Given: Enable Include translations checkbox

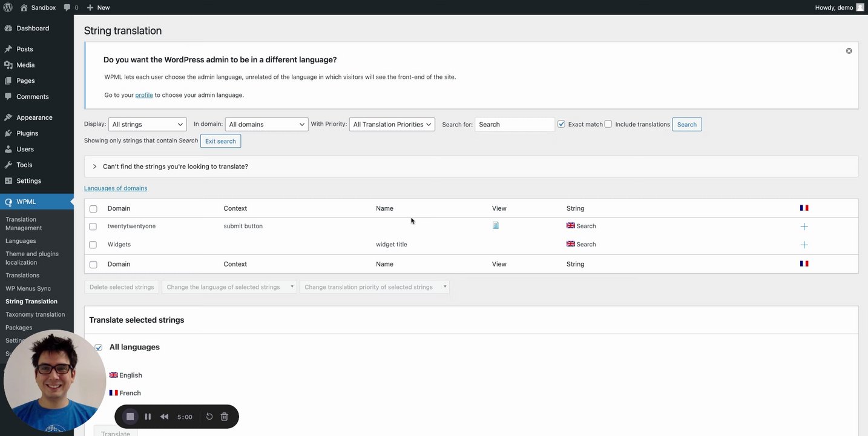Looking at the screenshot, I should pyautogui.click(x=608, y=124).
